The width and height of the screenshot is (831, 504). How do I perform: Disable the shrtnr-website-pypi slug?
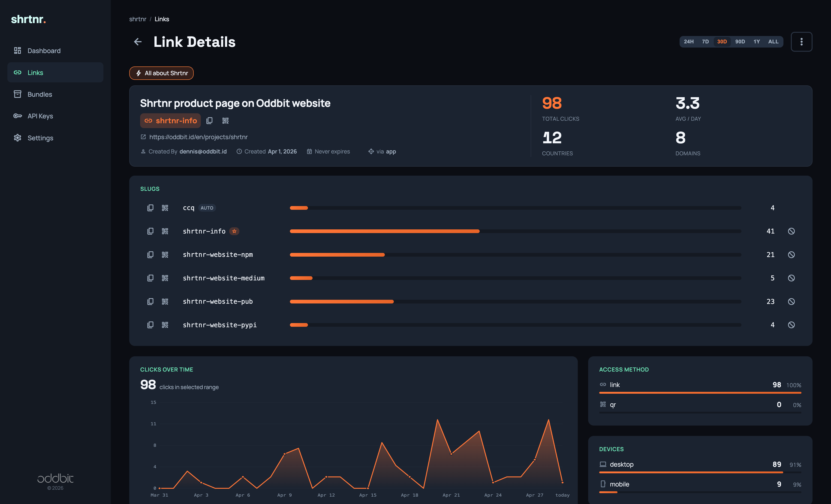(791, 325)
